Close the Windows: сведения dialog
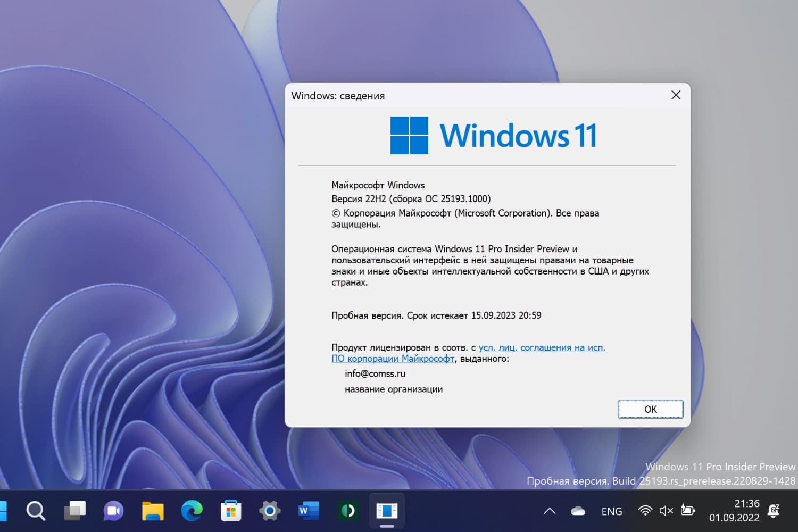Screen dimensions: 798x532 coord(676,95)
